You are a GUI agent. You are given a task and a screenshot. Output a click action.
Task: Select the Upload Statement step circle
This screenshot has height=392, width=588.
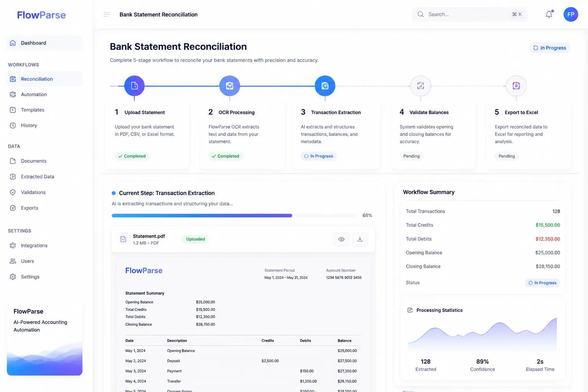[x=134, y=86]
